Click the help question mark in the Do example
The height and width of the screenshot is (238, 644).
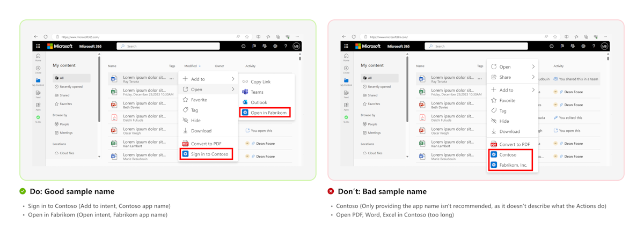286,46
